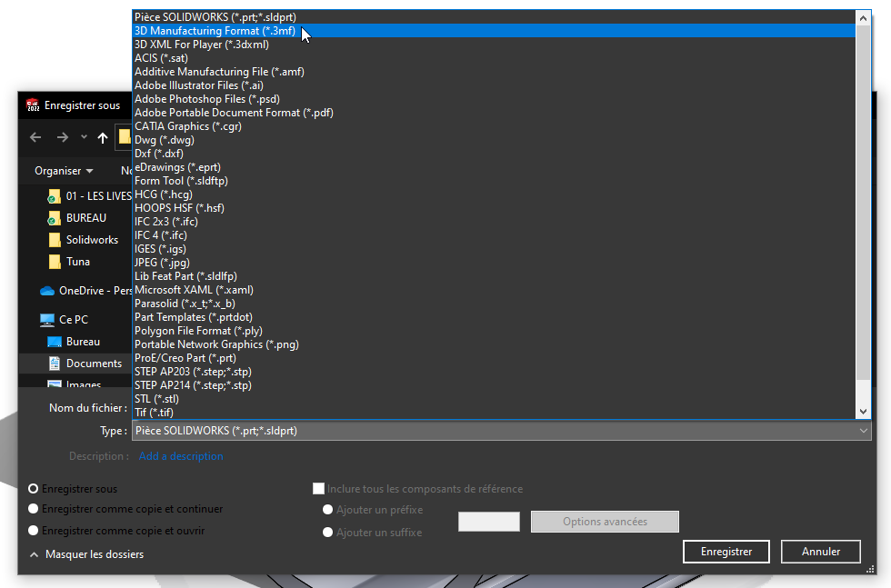Image resolution: width=891 pixels, height=588 pixels.
Task: Choose 3D XML For Player (*.3dxml)
Action: [494, 45]
